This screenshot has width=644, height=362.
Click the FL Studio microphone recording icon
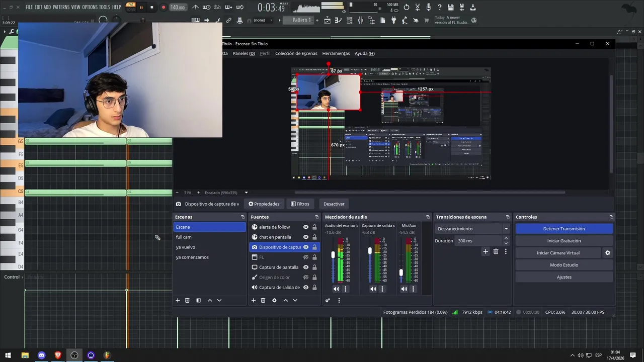point(428,7)
